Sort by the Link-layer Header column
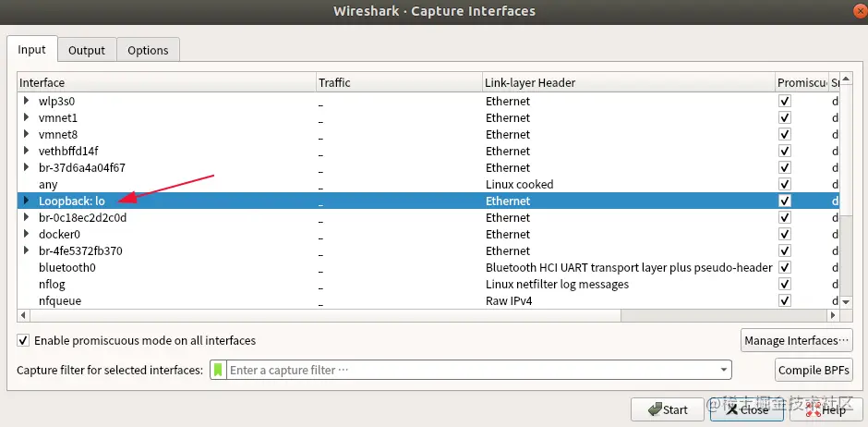The height and width of the screenshot is (427, 868). pos(628,82)
